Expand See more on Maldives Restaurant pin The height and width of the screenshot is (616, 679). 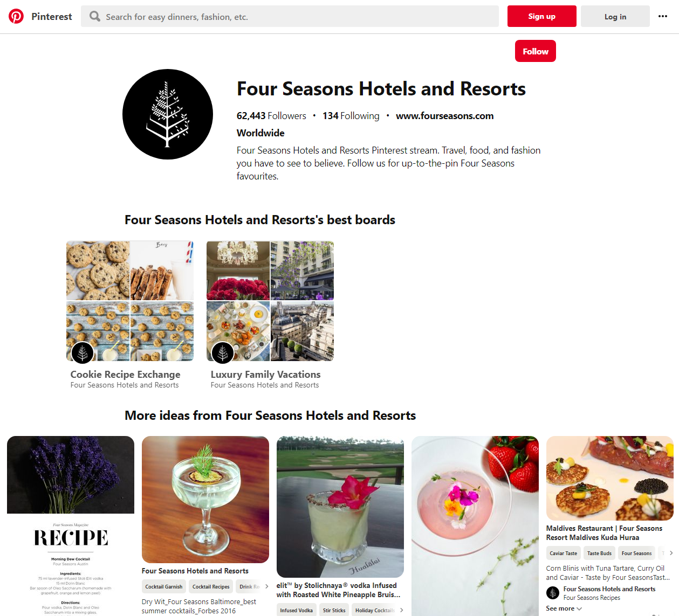pyautogui.click(x=564, y=608)
